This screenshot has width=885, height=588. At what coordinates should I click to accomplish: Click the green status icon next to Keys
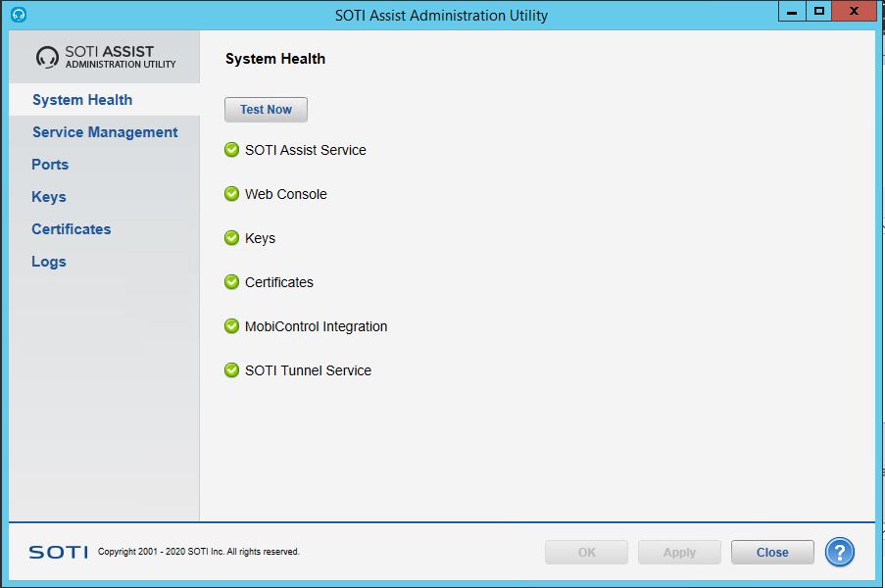click(231, 237)
